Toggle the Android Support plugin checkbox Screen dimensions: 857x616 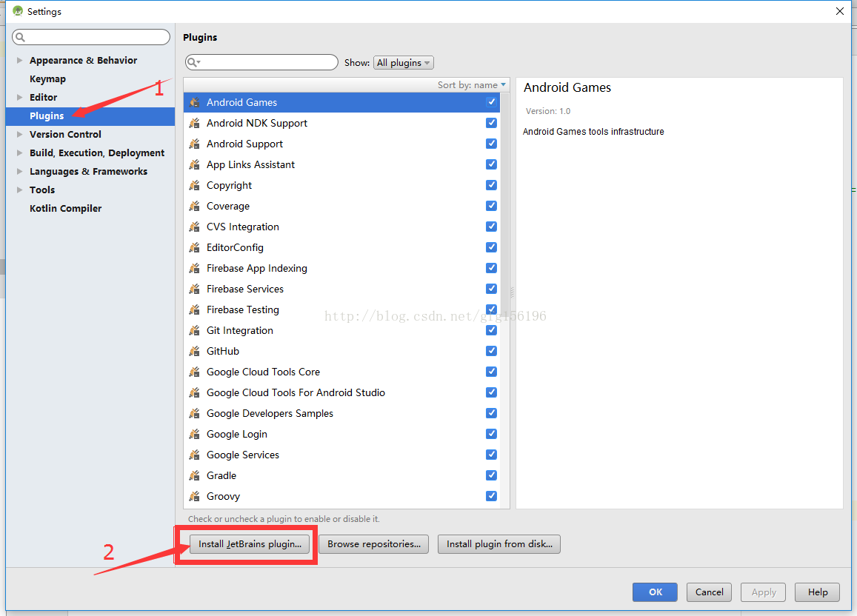pyautogui.click(x=491, y=144)
